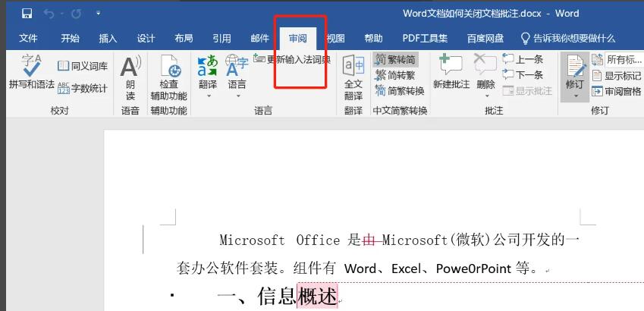Redo action with the circular arrow icon

(x=76, y=14)
